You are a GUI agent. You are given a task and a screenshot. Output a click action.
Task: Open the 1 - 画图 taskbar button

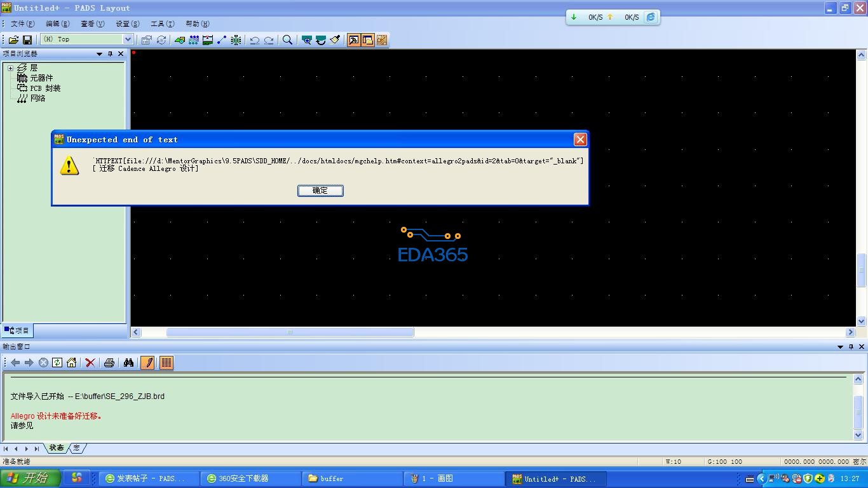[454, 478]
